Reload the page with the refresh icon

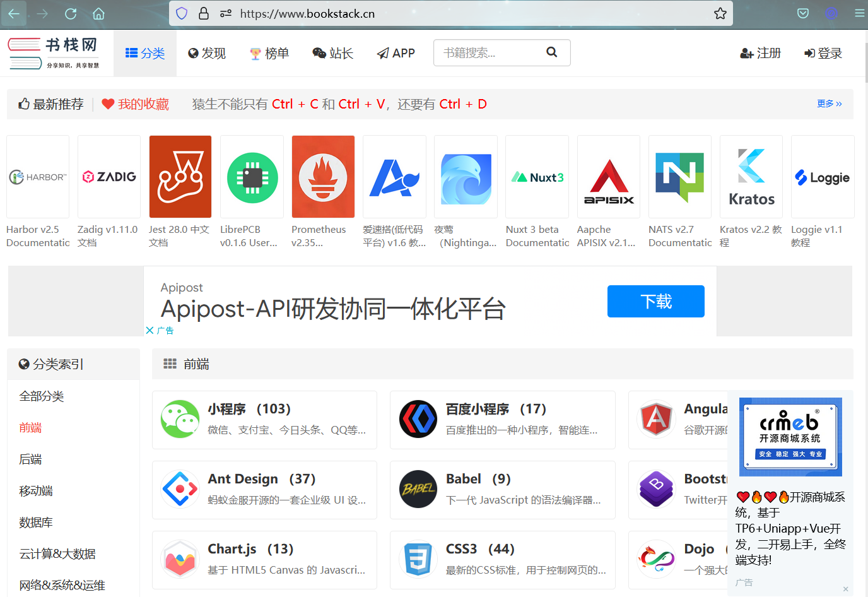tap(71, 13)
